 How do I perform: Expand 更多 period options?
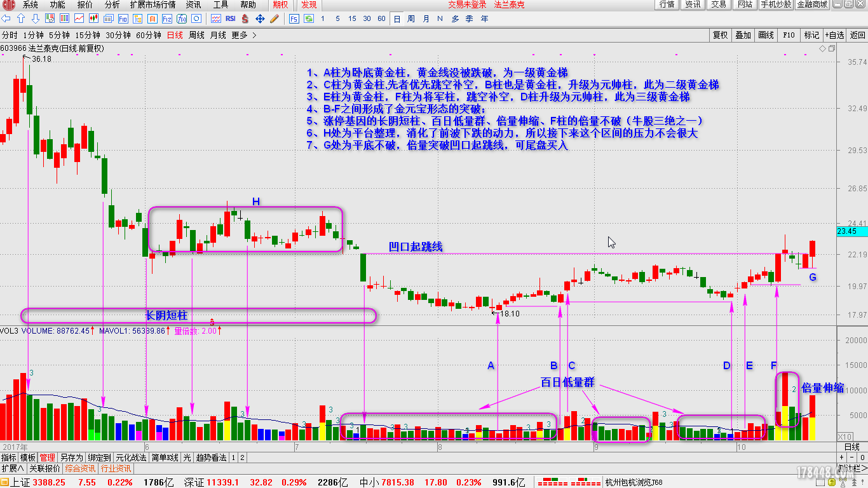[x=244, y=36]
